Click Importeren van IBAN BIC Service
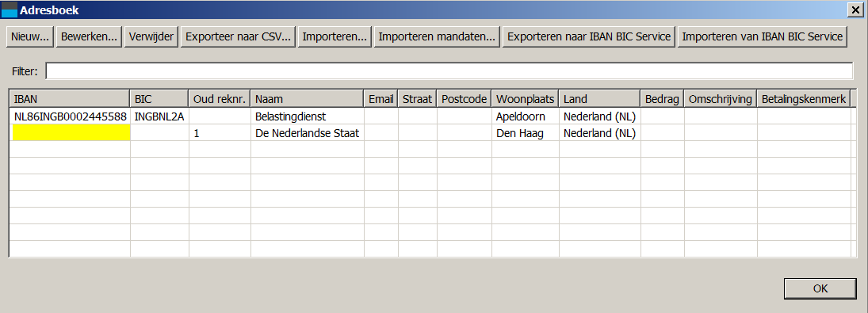868x313 pixels. [x=763, y=37]
